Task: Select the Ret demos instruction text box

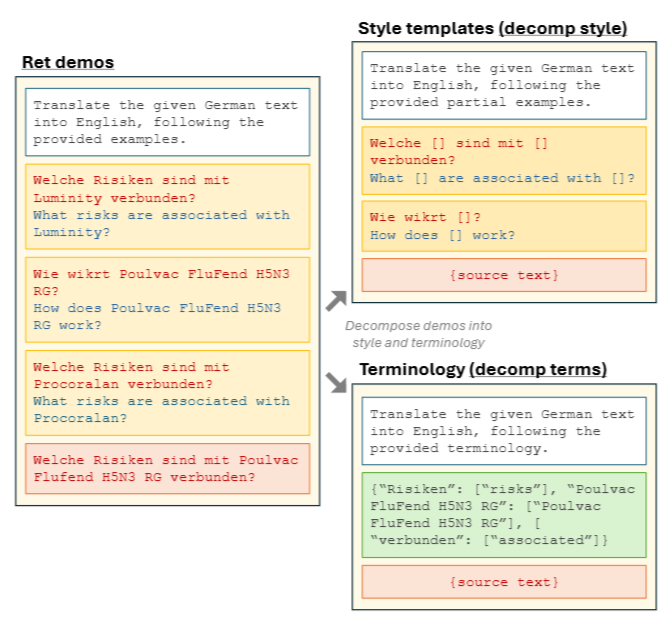Action: point(168,122)
